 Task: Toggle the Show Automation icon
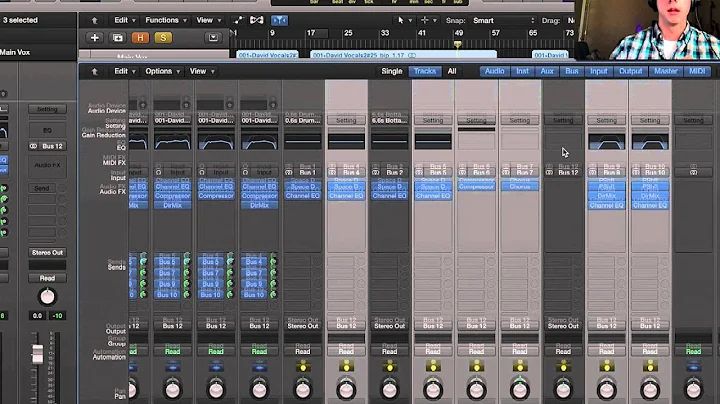coord(238,20)
